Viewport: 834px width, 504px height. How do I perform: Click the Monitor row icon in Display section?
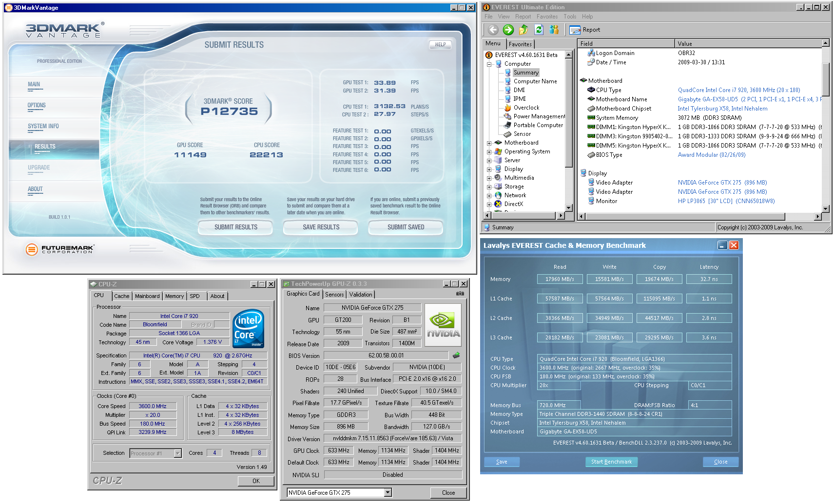591,201
